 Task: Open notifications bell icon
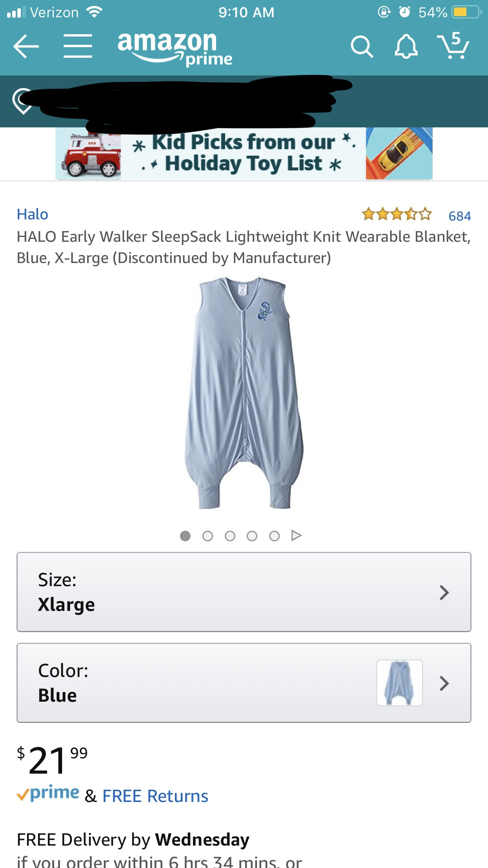(406, 46)
